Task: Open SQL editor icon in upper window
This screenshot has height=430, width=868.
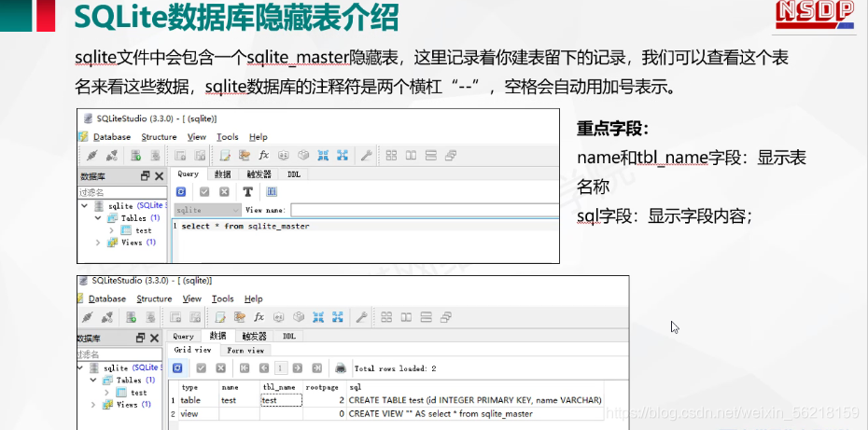Action: [224, 156]
